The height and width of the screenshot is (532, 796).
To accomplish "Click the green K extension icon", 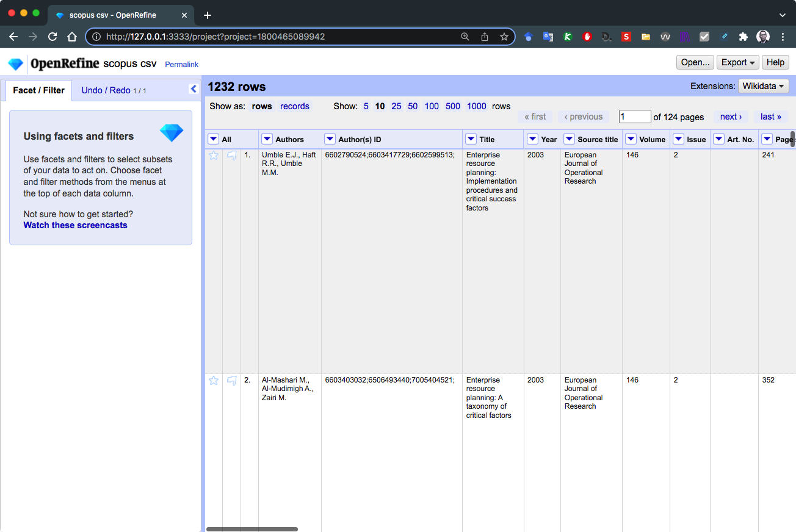I will [568, 37].
